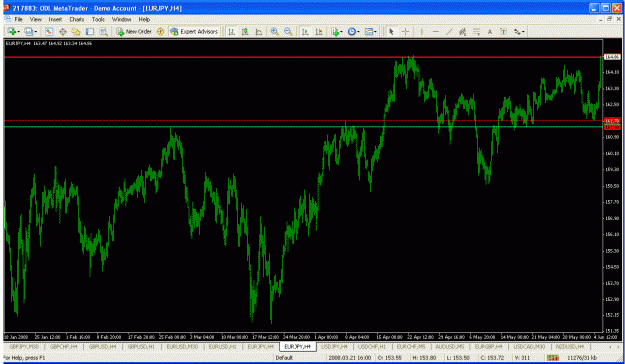This screenshot has height=364, width=625.
Task: Open the Charts menu
Action: click(77, 19)
